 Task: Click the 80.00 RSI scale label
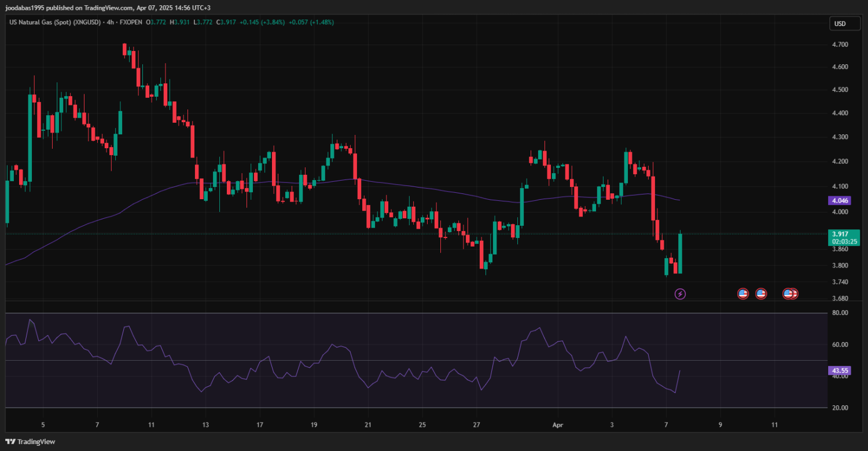(840, 313)
